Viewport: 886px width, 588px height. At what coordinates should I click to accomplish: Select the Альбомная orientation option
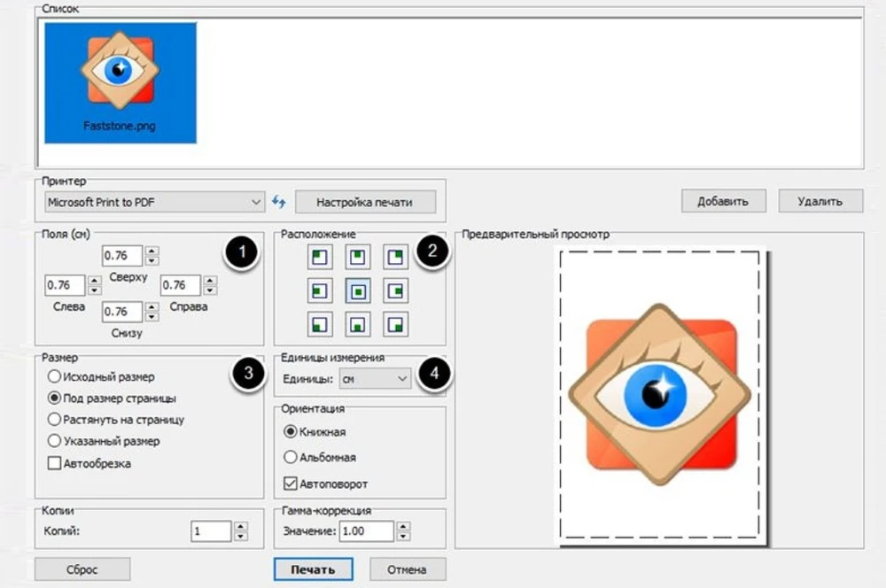[x=290, y=458]
